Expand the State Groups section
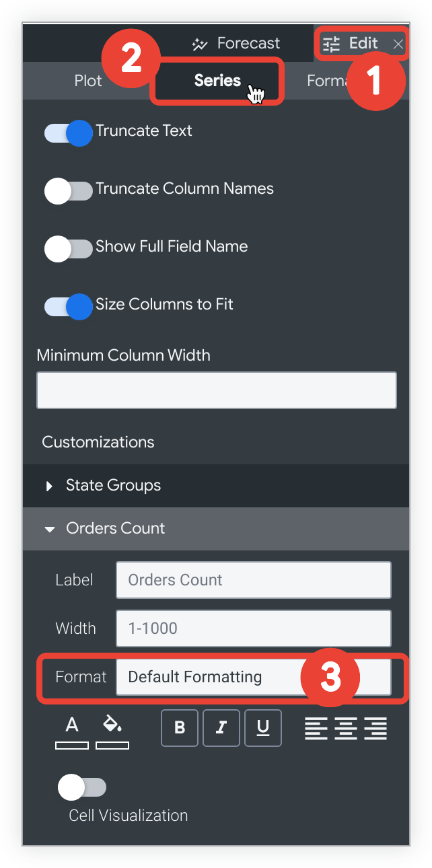This screenshot has height=868, width=432. [x=113, y=485]
